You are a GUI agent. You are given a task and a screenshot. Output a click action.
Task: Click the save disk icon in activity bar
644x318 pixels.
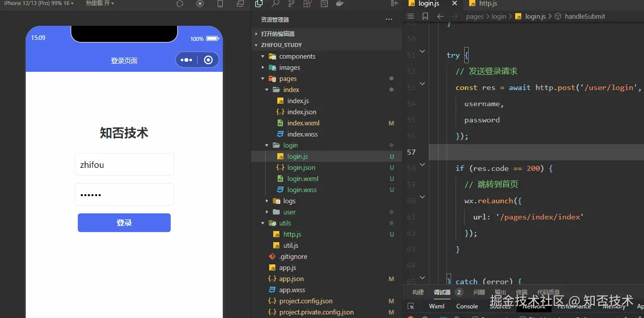pyautogui.click(x=324, y=4)
